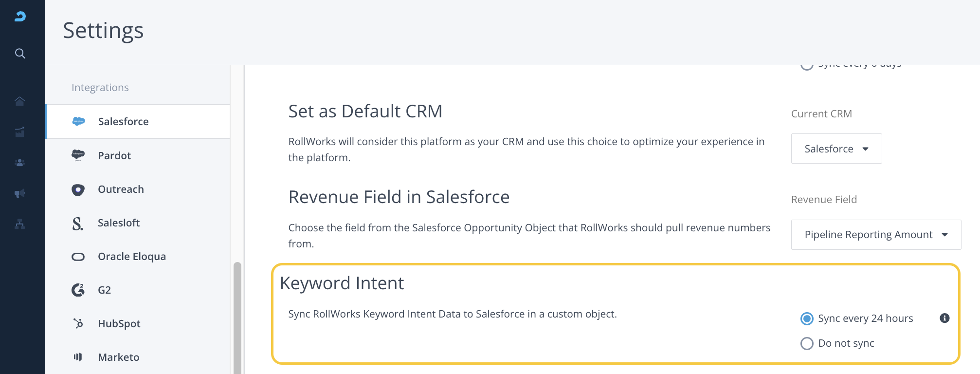Select the Sync every 24 hours option
The height and width of the screenshot is (374, 980).
pyautogui.click(x=807, y=318)
